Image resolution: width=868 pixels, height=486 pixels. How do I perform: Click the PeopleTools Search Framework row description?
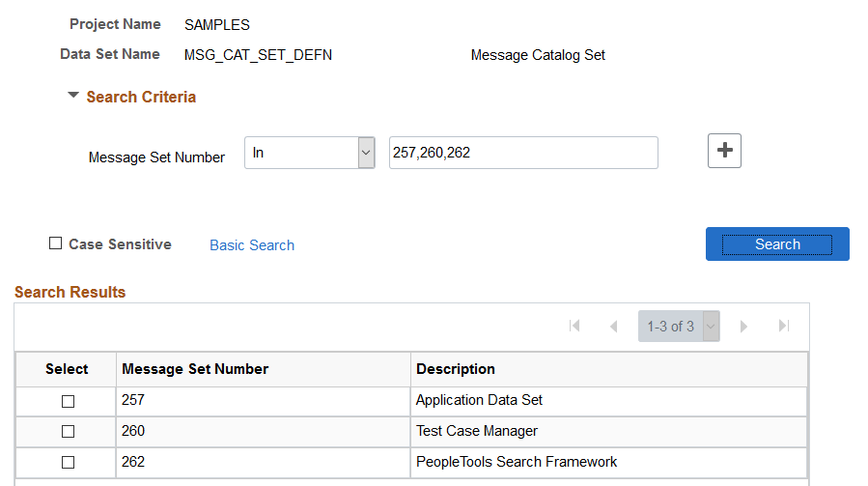(517, 462)
